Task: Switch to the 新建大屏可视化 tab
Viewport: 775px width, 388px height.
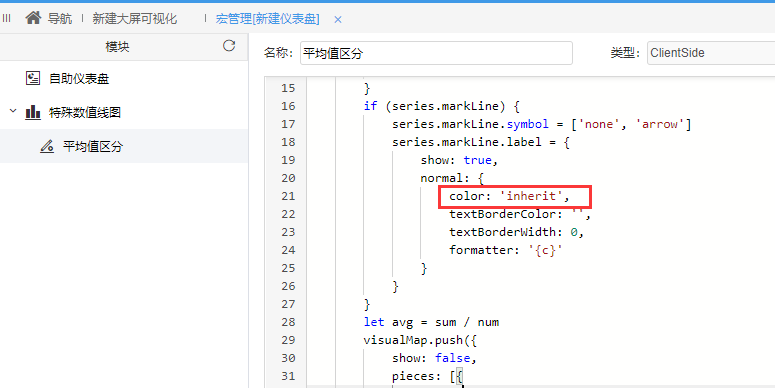Action: 134,19
